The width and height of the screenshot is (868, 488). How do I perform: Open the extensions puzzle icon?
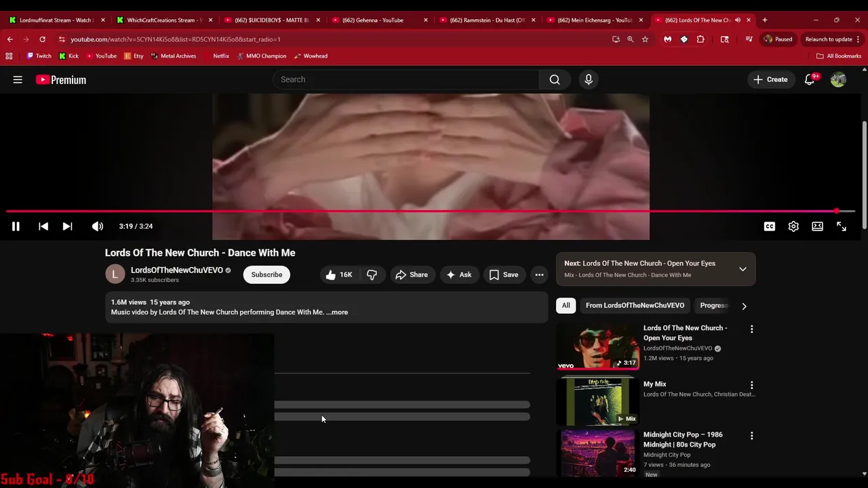click(x=701, y=39)
